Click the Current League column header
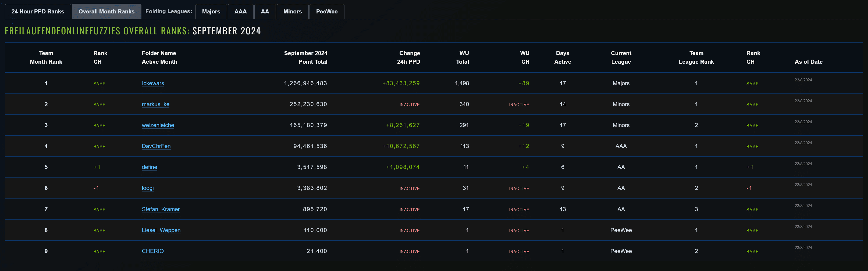Image resolution: width=868 pixels, height=271 pixels. tap(621, 57)
